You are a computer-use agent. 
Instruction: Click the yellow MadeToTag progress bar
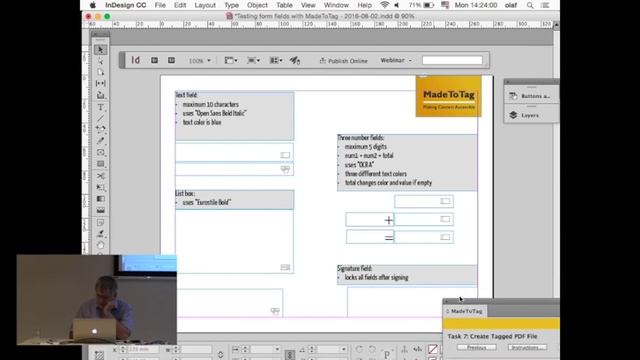tap(501, 324)
